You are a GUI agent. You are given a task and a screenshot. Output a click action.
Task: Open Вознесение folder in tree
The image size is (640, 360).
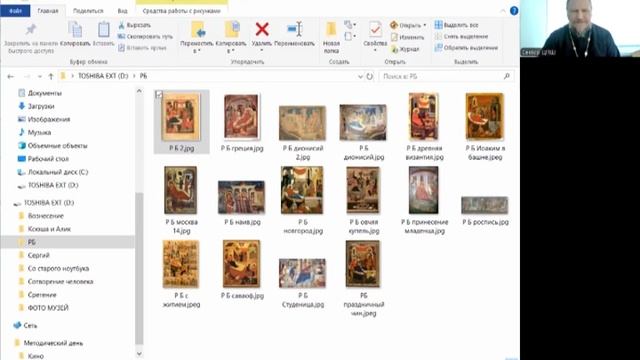click(x=41, y=216)
